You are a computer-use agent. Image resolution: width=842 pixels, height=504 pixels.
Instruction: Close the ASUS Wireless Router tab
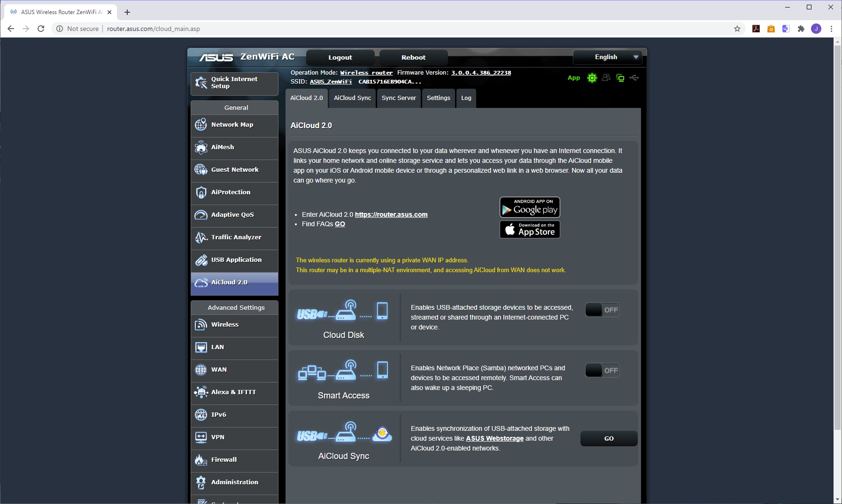coord(109,12)
